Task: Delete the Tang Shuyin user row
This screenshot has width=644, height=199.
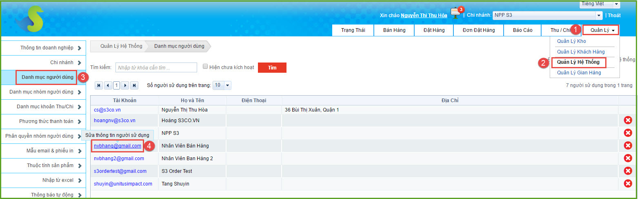Action: coord(628,183)
